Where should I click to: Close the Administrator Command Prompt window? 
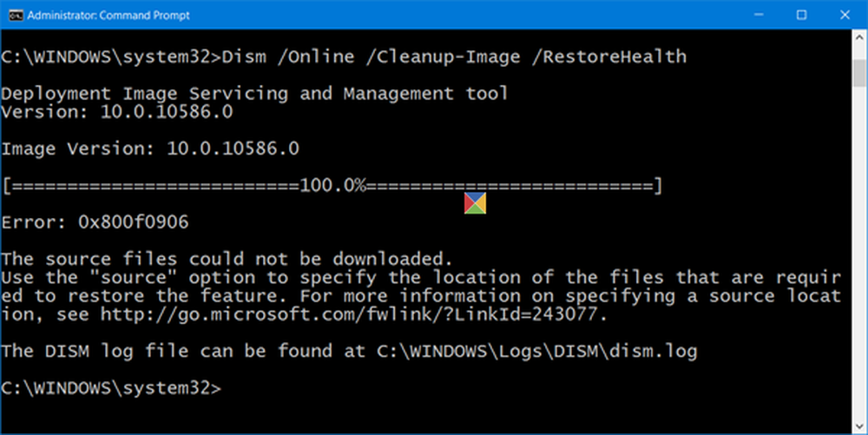coord(845,15)
